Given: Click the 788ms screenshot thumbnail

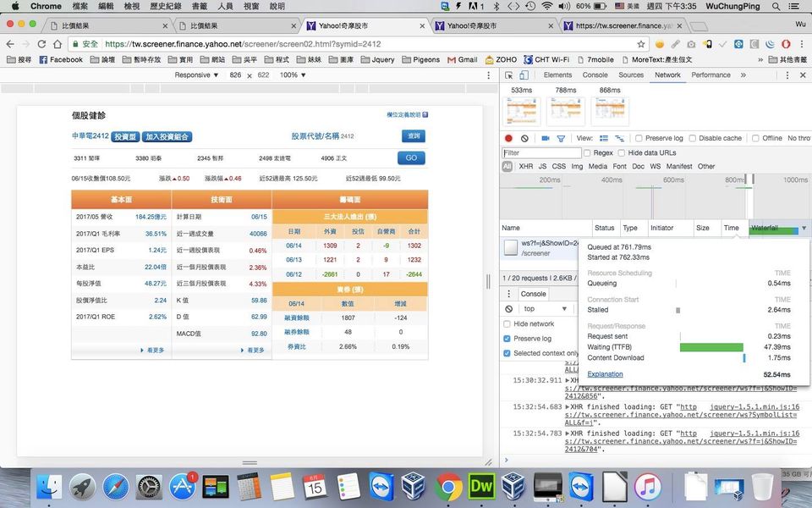Looking at the screenshot, I should (x=566, y=111).
